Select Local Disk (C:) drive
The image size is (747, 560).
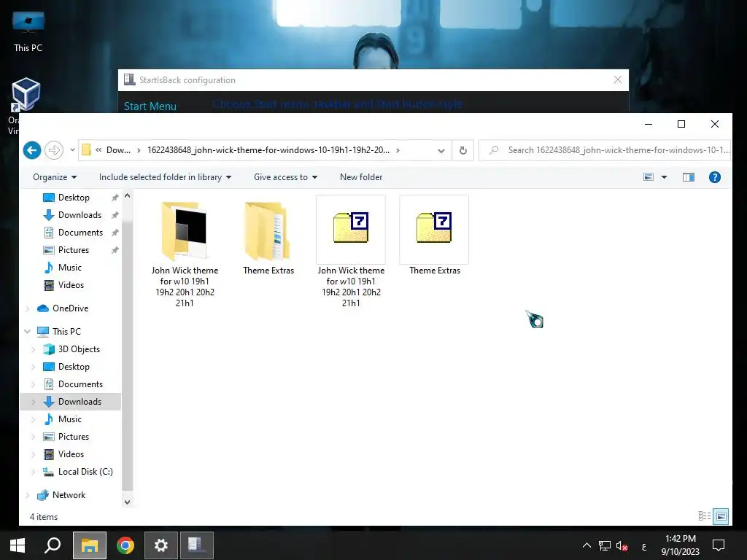point(85,472)
